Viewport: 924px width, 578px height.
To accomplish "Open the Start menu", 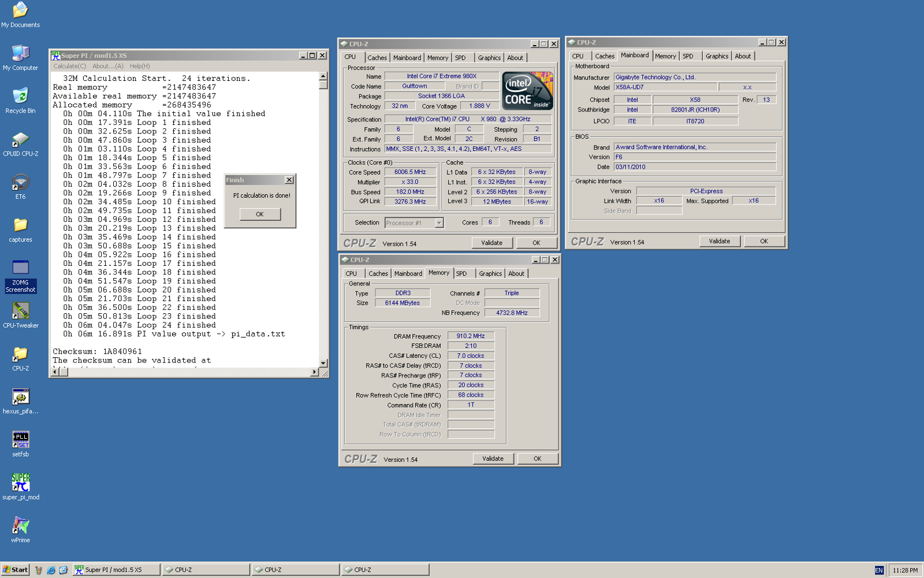I will pos(15,570).
